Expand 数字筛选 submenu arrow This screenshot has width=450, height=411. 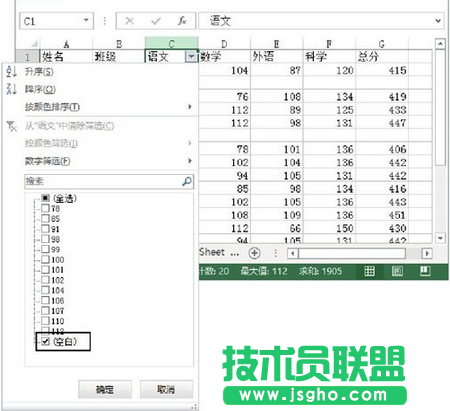(x=190, y=161)
